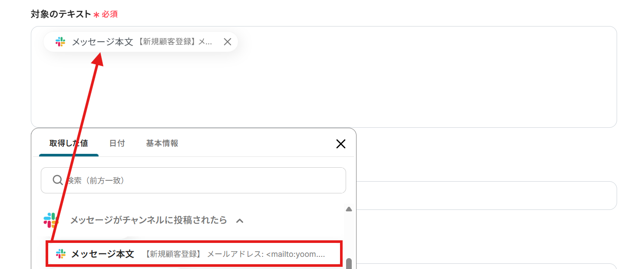Image resolution: width=644 pixels, height=269 pixels.
Task: Click the scroll-up arrow of the value list
Action: (x=348, y=209)
